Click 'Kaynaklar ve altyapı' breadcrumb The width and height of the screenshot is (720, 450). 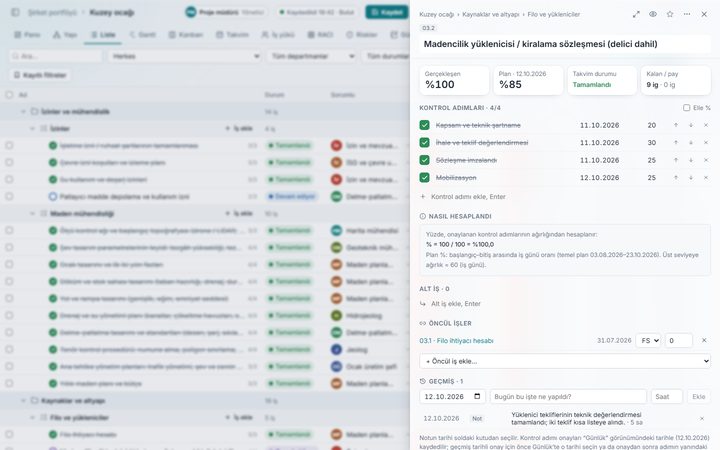[x=490, y=15]
